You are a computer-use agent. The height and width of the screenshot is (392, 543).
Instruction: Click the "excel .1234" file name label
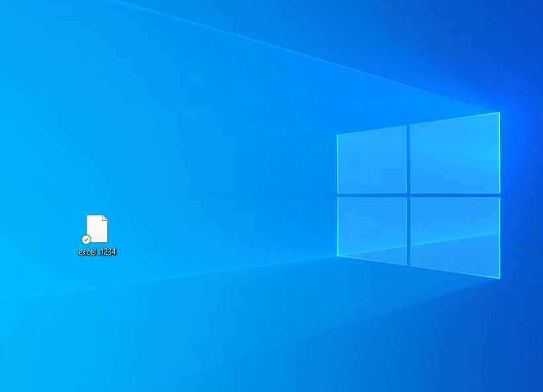[x=97, y=252]
